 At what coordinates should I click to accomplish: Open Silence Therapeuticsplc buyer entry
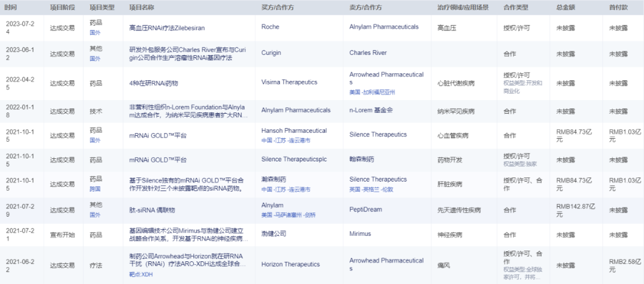(x=294, y=158)
